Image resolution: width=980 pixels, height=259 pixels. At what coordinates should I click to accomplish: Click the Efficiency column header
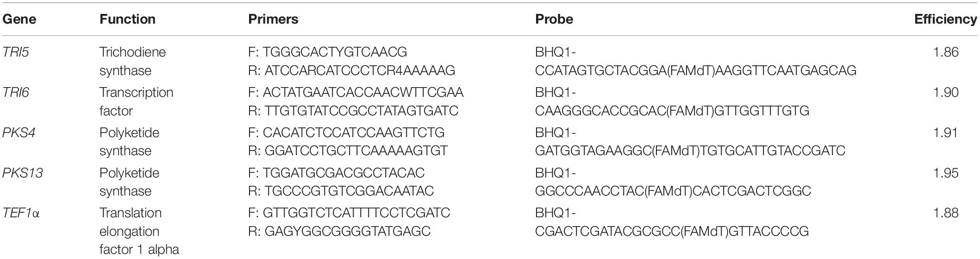click(x=946, y=19)
